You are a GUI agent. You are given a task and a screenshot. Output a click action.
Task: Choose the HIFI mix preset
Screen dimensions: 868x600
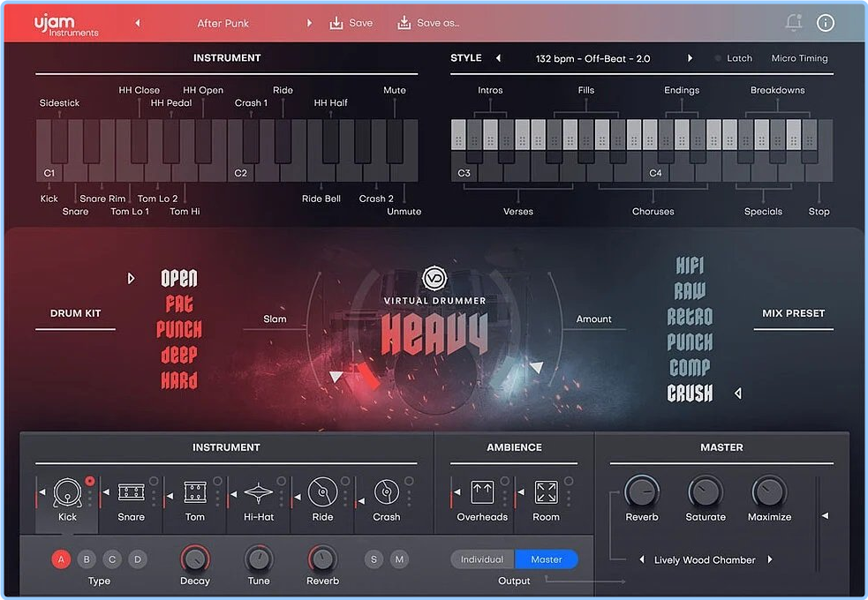tap(690, 266)
